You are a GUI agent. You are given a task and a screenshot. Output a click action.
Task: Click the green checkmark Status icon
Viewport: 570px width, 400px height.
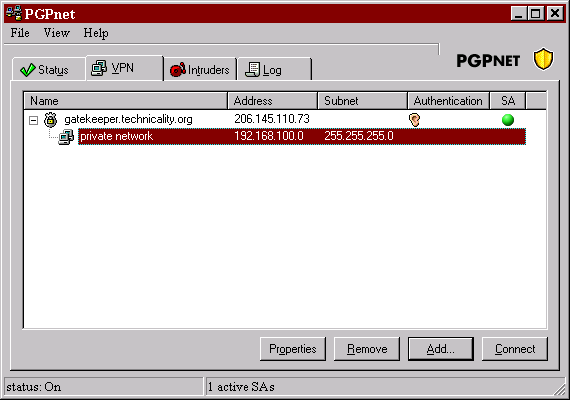pos(28,70)
